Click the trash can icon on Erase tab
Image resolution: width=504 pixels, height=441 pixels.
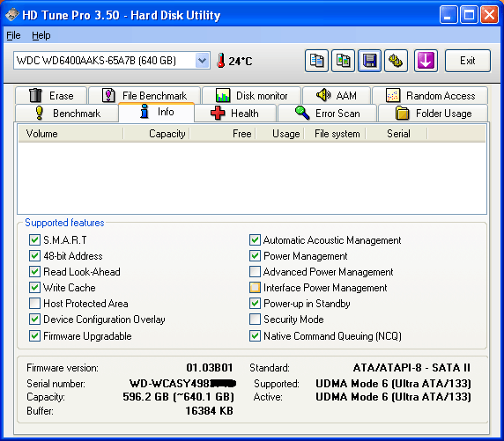pyautogui.click(x=35, y=95)
